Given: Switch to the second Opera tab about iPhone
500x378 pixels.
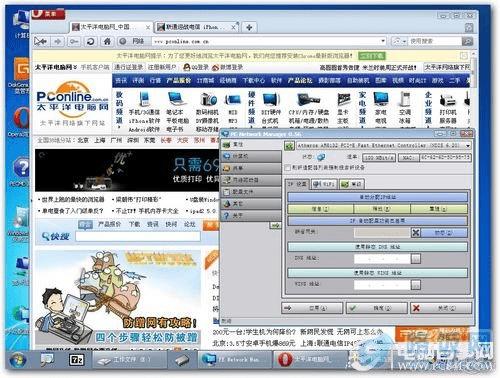Looking at the screenshot, I should [x=196, y=27].
